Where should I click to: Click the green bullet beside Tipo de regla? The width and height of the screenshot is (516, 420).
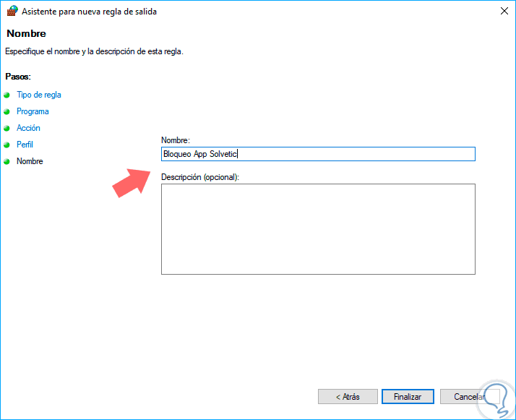coord(7,95)
